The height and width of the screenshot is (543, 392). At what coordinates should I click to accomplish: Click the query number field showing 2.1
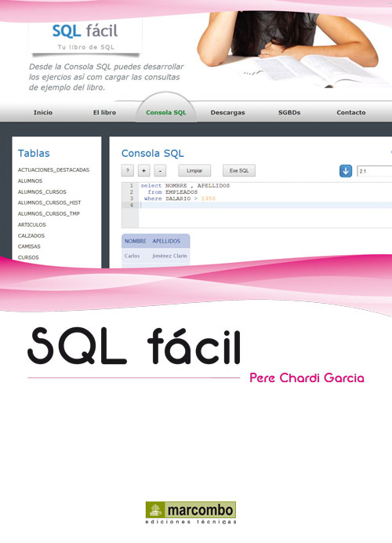coord(374,171)
